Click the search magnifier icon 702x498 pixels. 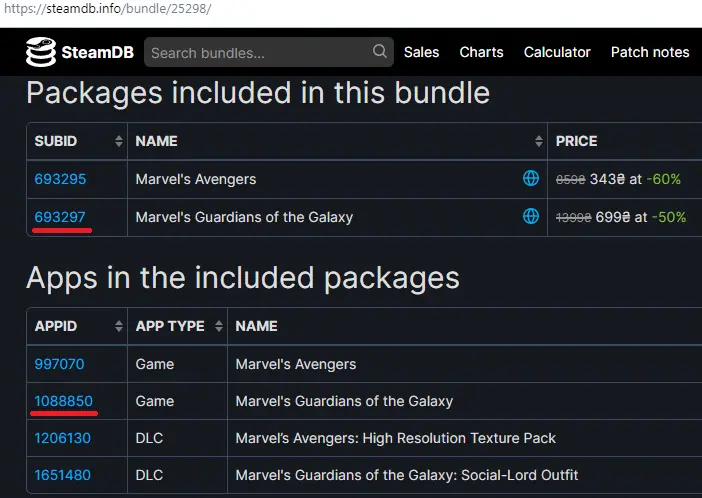click(380, 51)
